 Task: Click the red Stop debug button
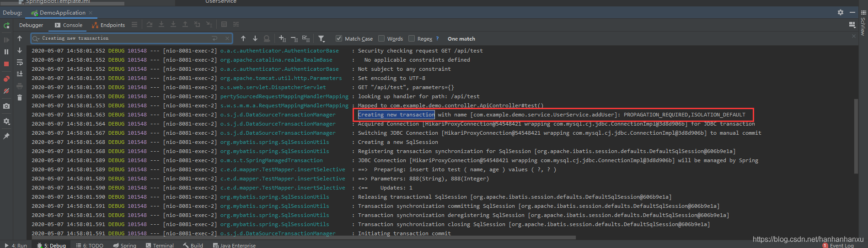(6, 64)
